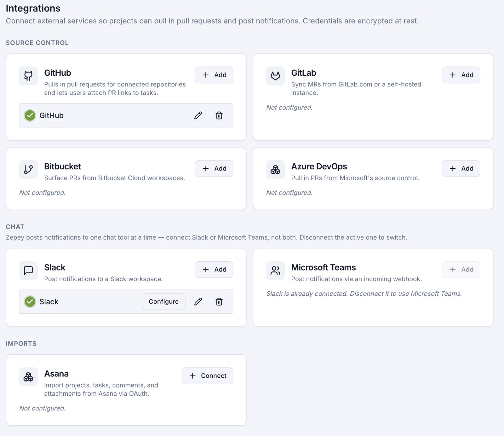504x436 pixels.
Task: Add a Bitbucket integration
Action: point(214,168)
